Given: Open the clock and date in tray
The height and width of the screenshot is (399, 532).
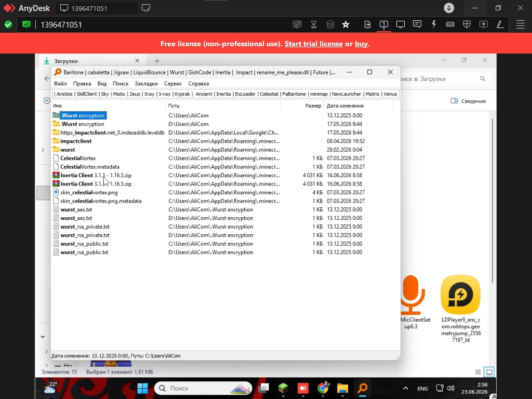Looking at the screenshot, I should coord(474,388).
